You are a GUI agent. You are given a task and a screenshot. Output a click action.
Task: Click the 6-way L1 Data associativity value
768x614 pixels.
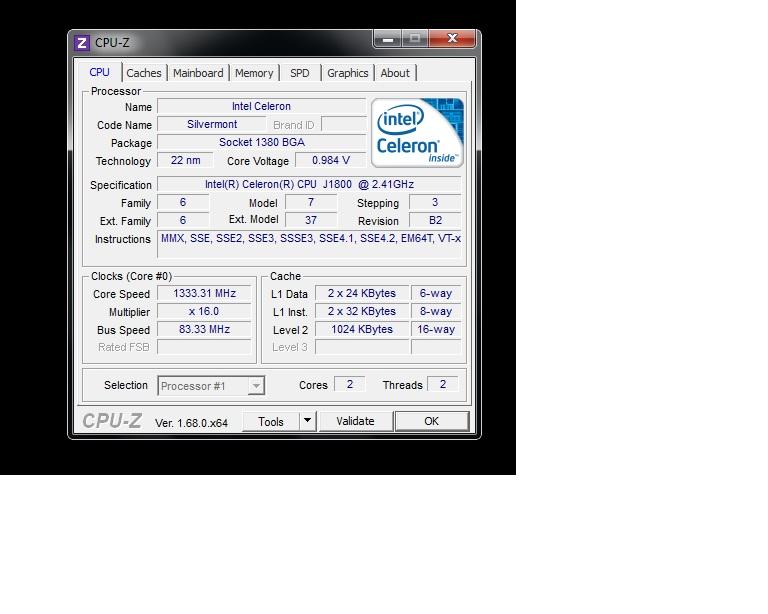[436, 293]
